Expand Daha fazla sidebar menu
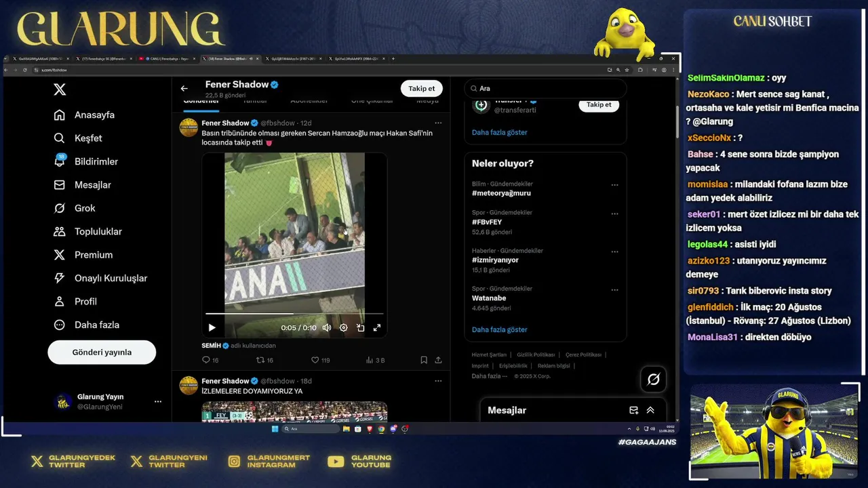 click(86, 325)
